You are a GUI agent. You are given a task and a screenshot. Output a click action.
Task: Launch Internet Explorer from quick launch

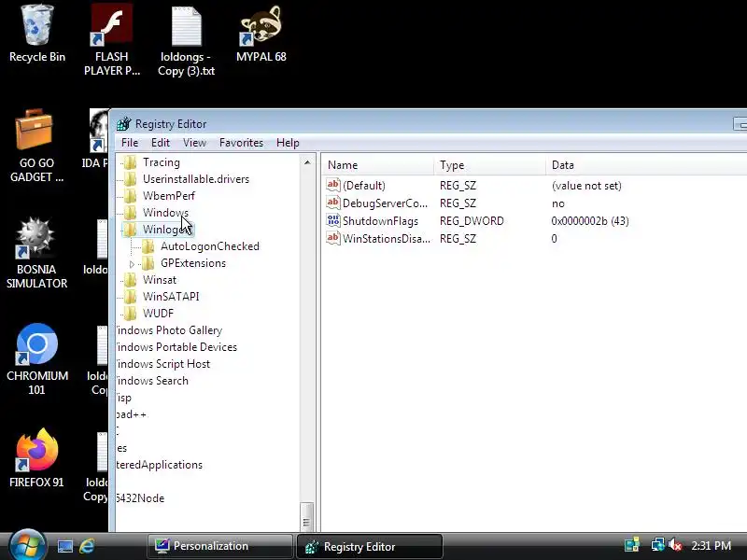(87, 546)
